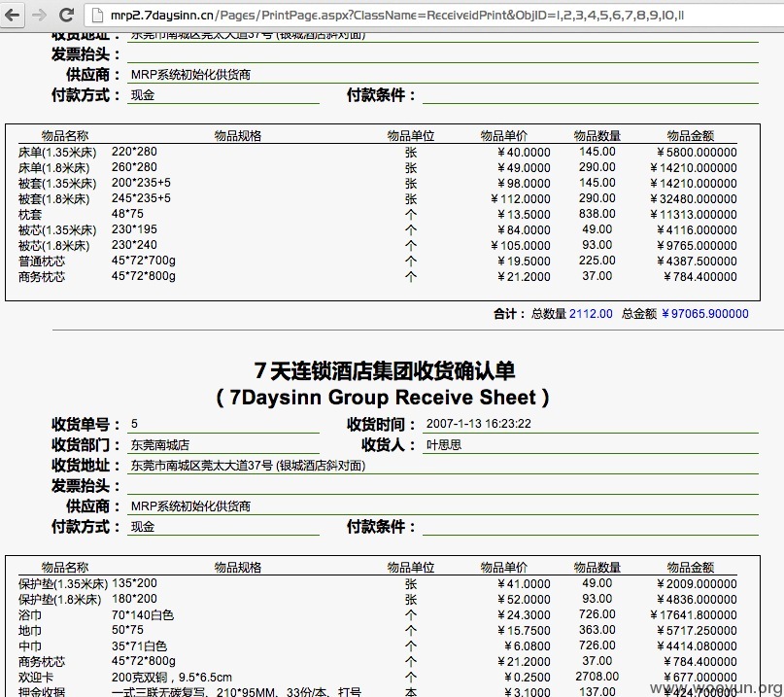The image size is (784, 697).
Task: Select spec value 45*72*700g
Action: [x=144, y=261]
